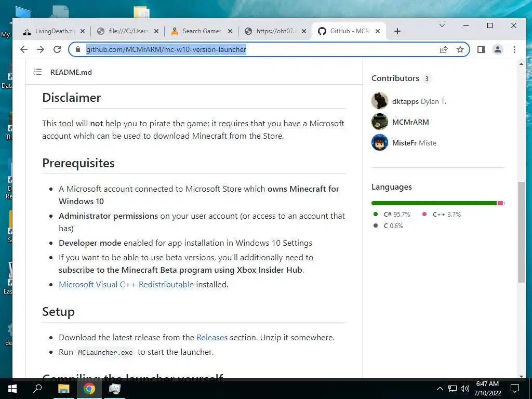The width and height of the screenshot is (532, 399).
Task: Open the Chrome side panel
Action: 481,49
